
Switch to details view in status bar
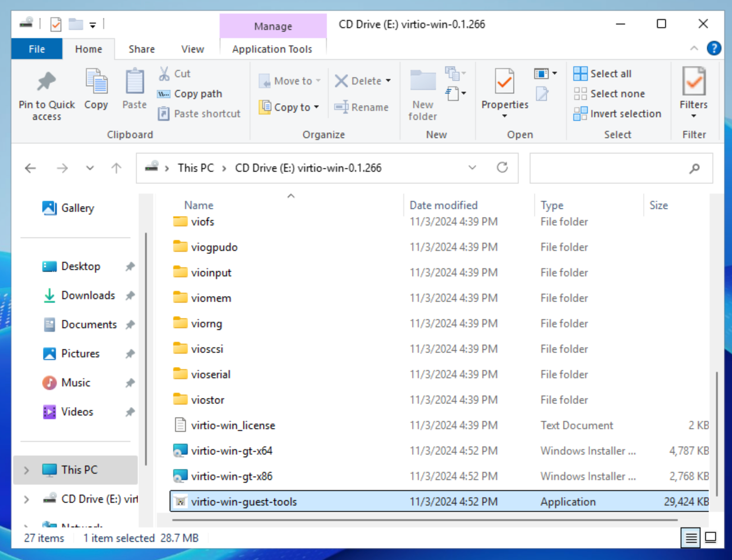pyautogui.click(x=691, y=537)
